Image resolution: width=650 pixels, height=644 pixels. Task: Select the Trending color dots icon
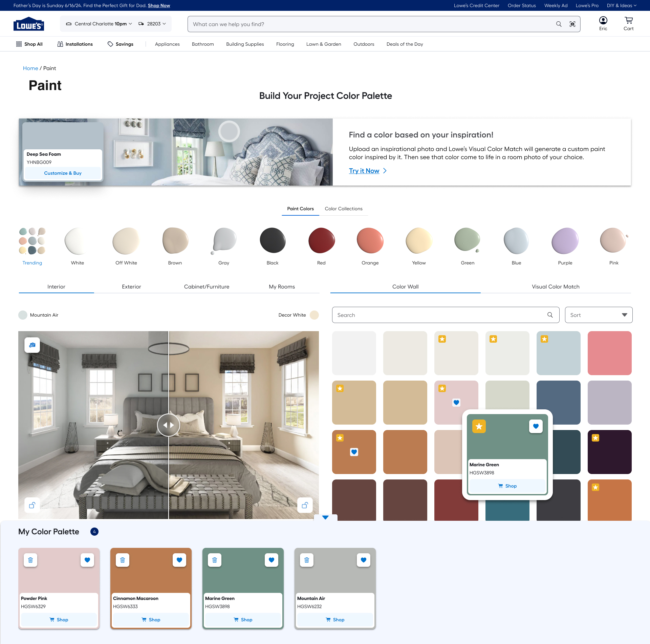pos(32,241)
